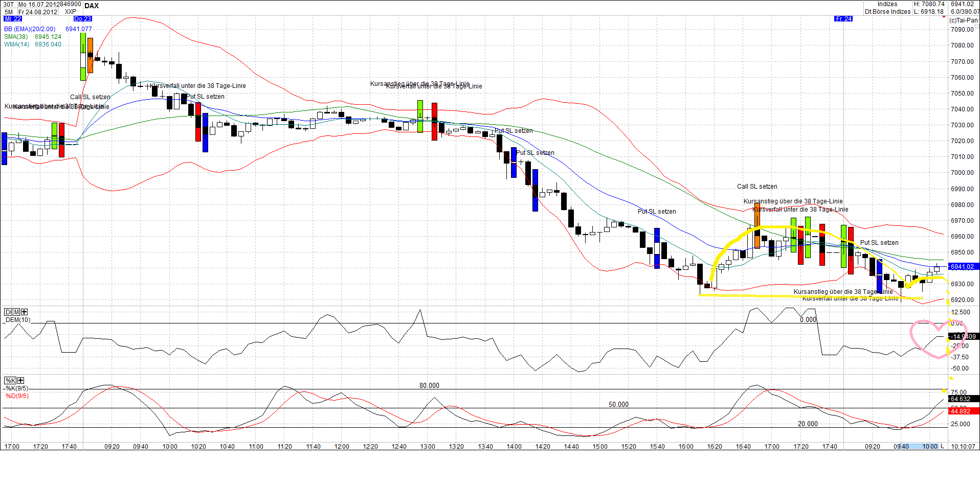Click the boxed %K indicator label

pos(10,380)
